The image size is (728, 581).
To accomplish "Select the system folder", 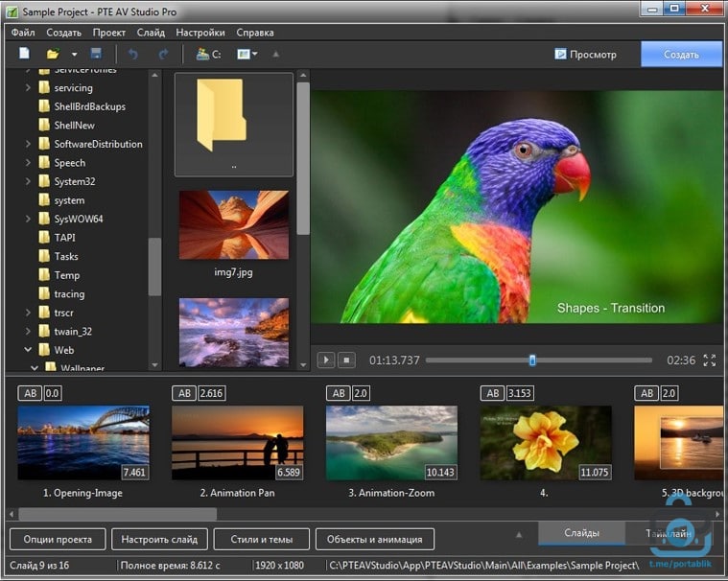I will coord(61,200).
